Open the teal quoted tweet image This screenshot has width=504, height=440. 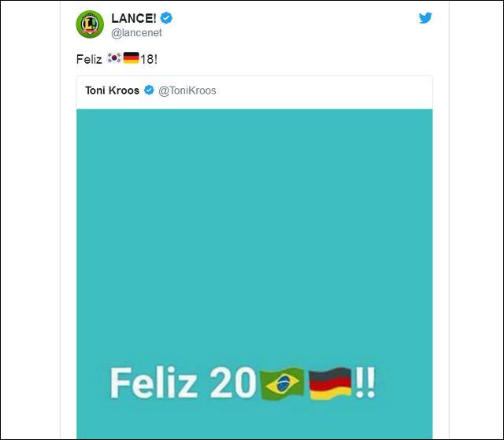[254, 274]
